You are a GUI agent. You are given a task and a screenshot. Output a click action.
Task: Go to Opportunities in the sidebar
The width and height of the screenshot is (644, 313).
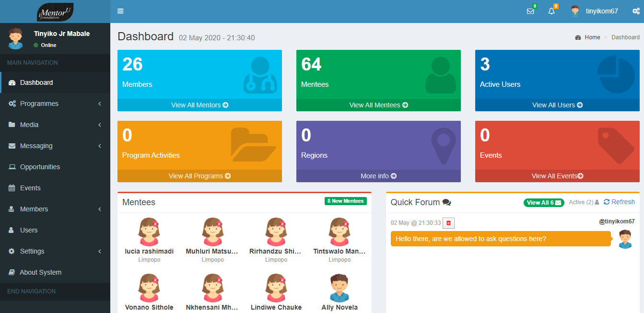[40, 167]
